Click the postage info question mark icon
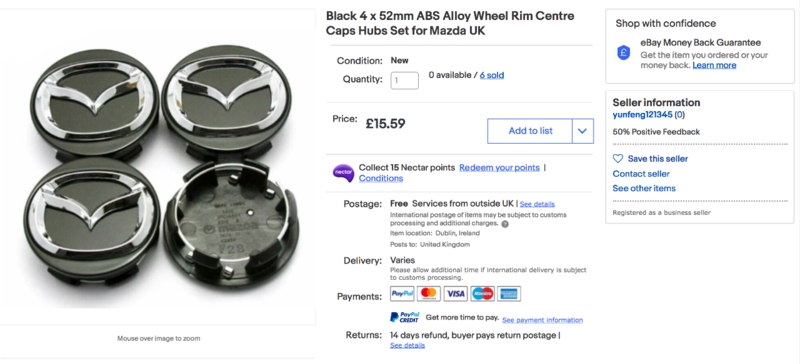This screenshot has height=364, width=800. pyautogui.click(x=505, y=224)
